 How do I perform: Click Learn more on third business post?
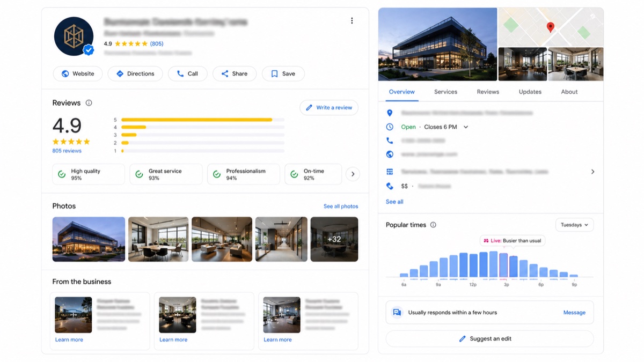click(277, 339)
